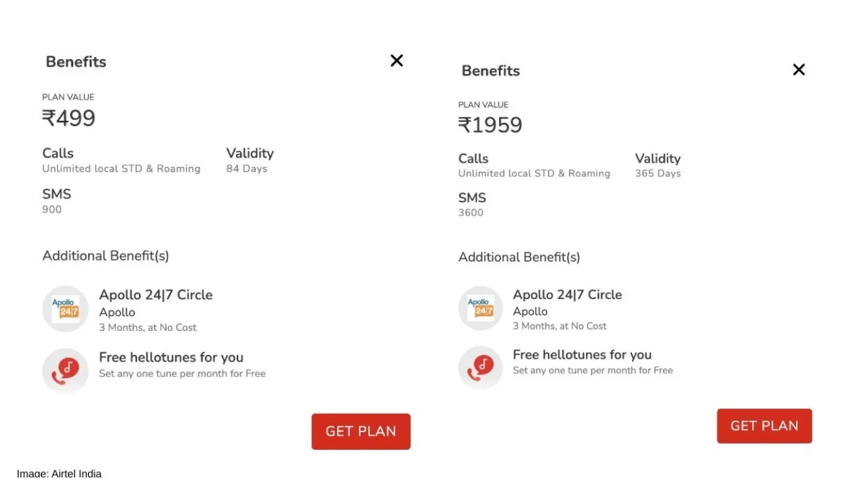This screenshot has width=868, height=487.
Task: Click the SMS 900 value
Action: [x=52, y=210]
